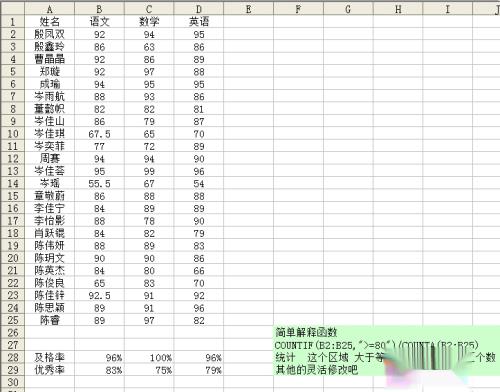Select the 数学 header cell
This screenshot has height=392, width=500.
(149, 22)
